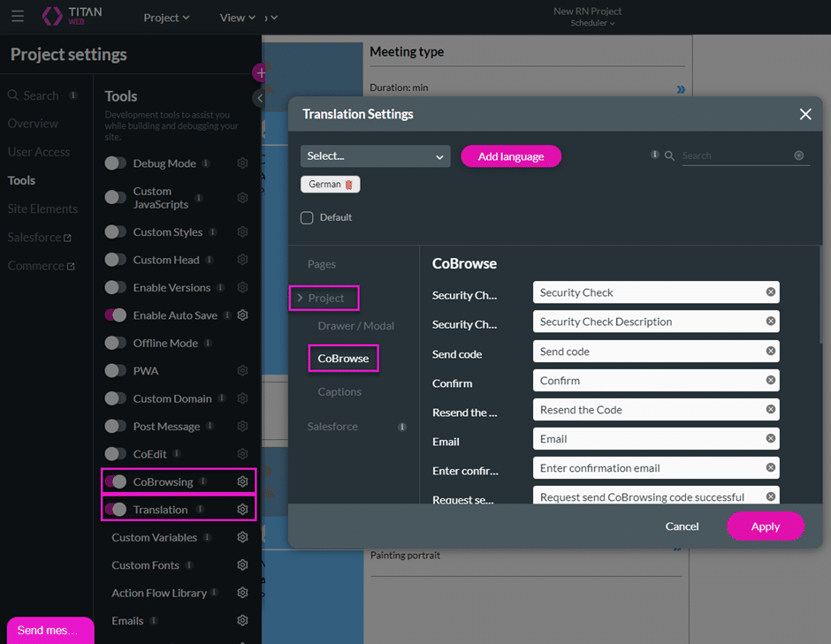This screenshot has width=831, height=644.
Task: Toggle Debug Mode switch
Action: pos(116,163)
